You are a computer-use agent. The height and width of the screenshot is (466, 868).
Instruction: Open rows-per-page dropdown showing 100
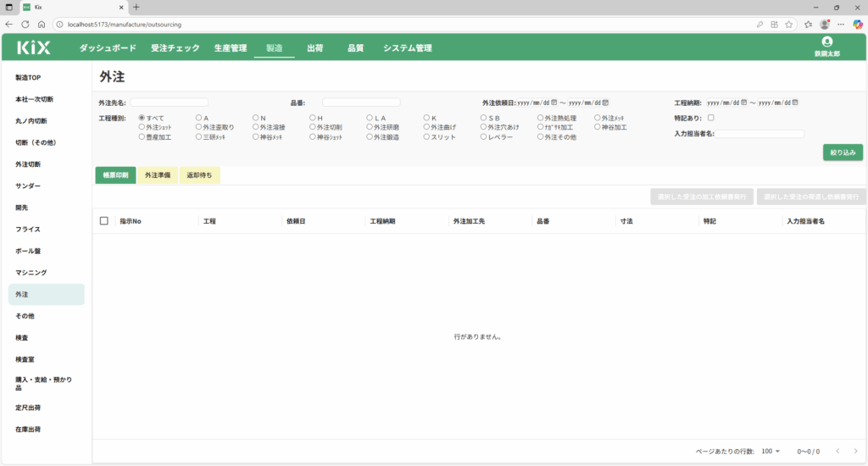click(x=771, y=452)
